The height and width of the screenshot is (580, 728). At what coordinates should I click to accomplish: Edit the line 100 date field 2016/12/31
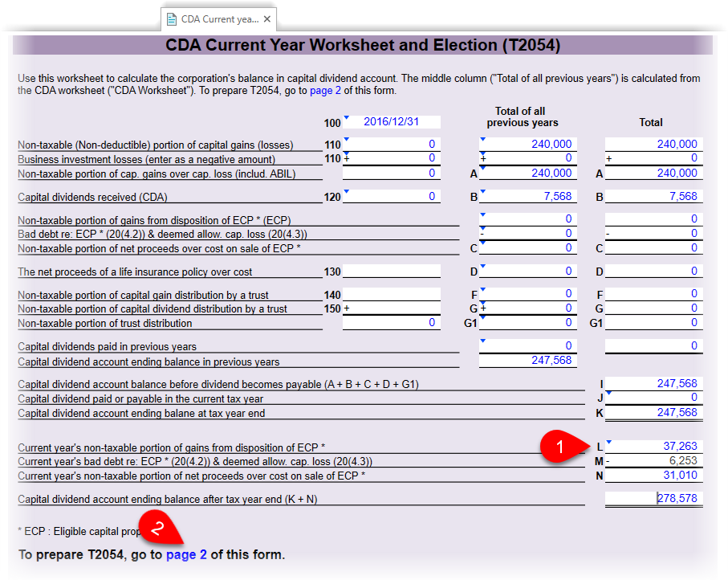392,122
